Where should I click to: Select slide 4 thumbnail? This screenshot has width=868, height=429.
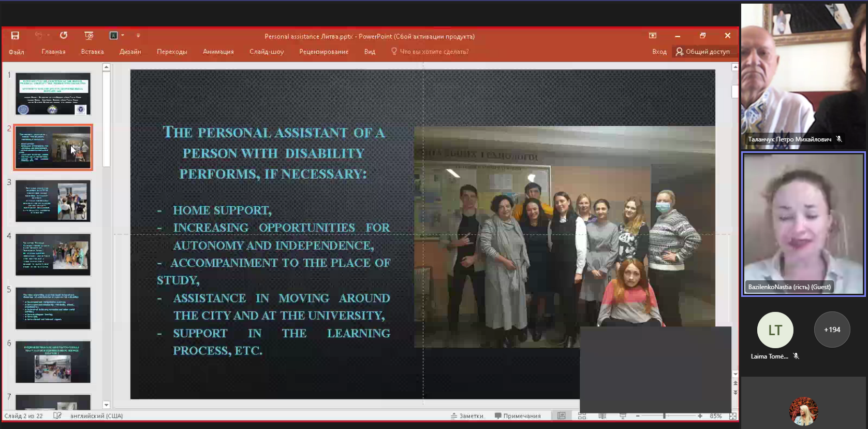[x=53, y=254]
